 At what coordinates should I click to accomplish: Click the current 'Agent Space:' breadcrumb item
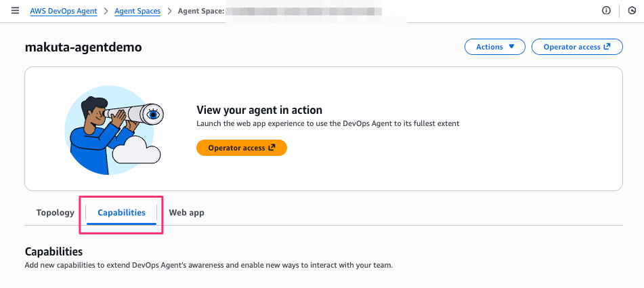(x=200, y=12)
